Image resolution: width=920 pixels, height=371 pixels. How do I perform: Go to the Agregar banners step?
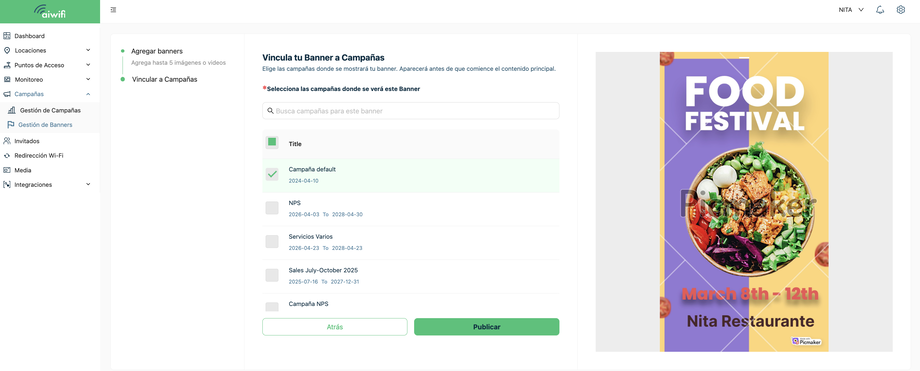[157, 52]
